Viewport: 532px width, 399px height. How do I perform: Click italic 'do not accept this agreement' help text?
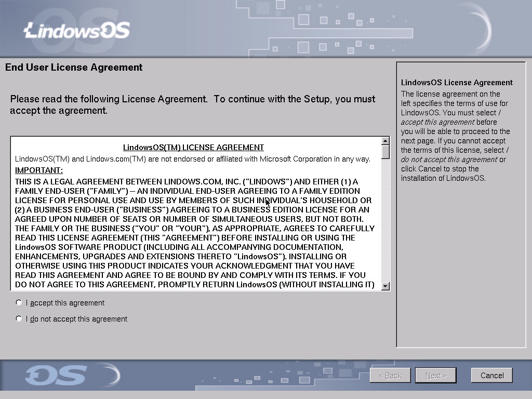point(449,159)
